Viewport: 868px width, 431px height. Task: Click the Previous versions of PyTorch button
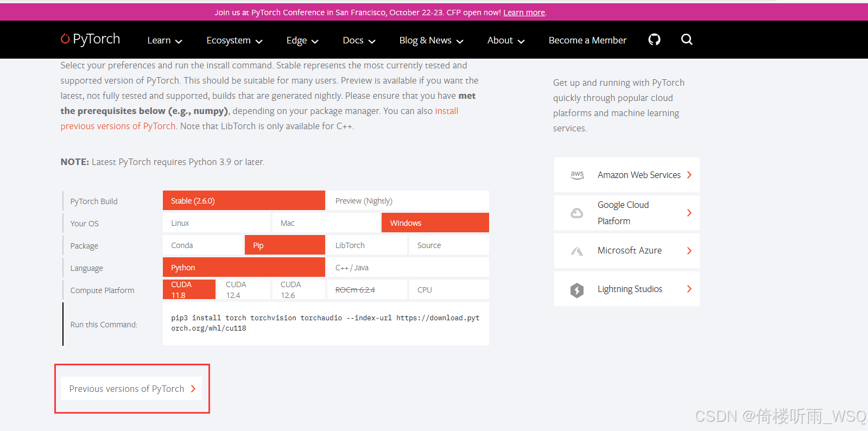[x=131, y=389]
